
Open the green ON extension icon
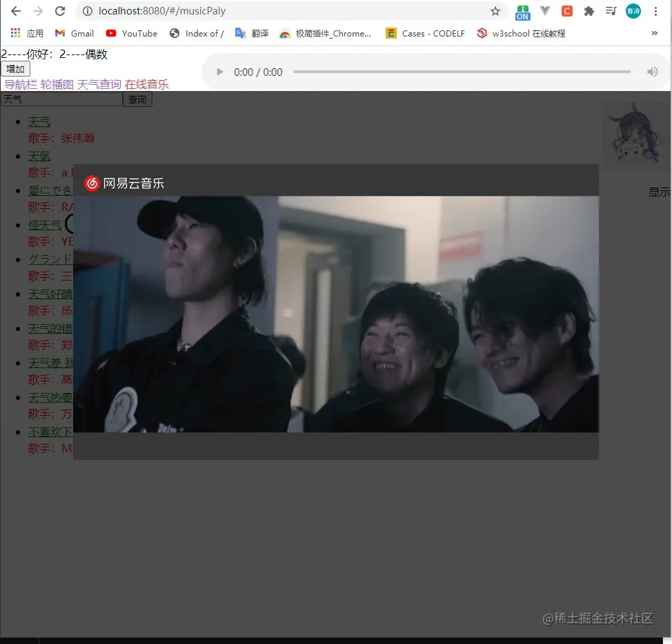click(x=522, y=12)
